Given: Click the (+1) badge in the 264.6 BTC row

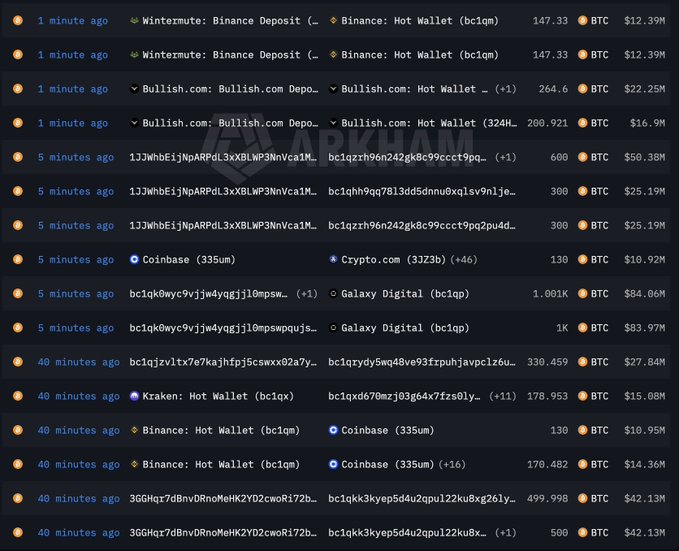Looking at the screenshot, I should (x=505, y=89).
